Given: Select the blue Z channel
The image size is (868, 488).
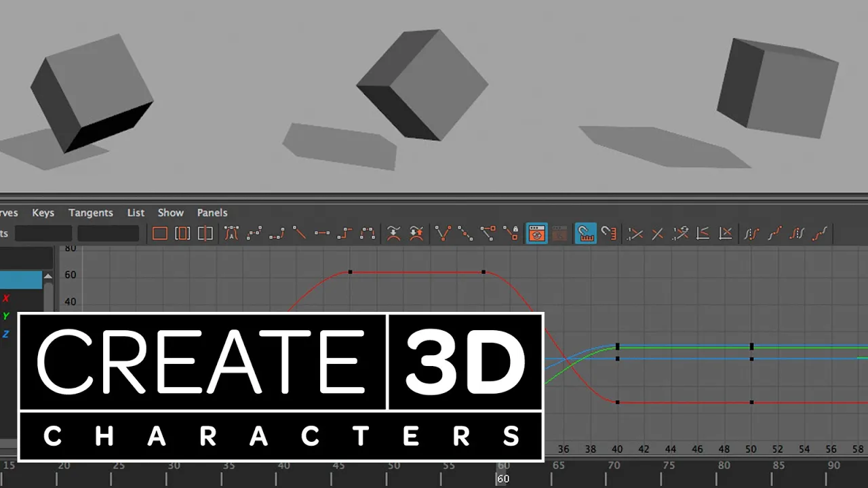Looking at the screenshot, I should coord(6,333).
